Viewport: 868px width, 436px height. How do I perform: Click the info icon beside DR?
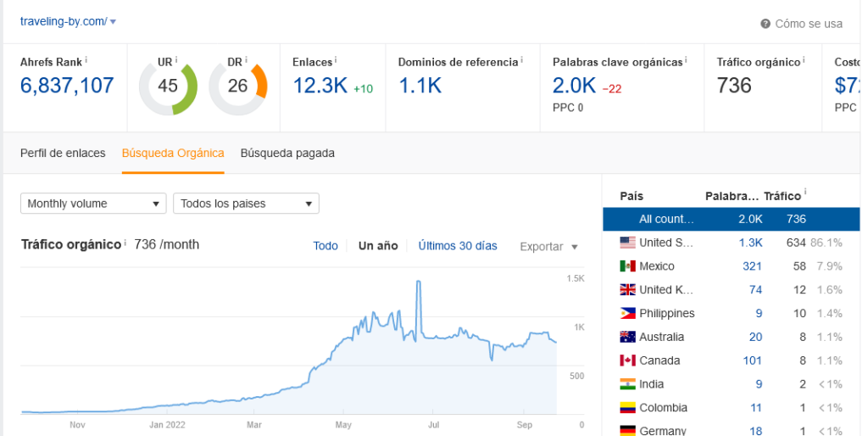click(x=247, y=59)
